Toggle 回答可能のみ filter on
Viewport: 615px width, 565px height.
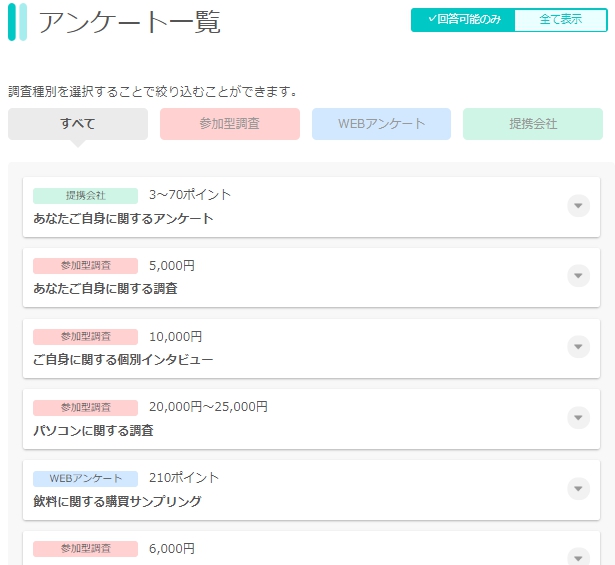(463, 20)
